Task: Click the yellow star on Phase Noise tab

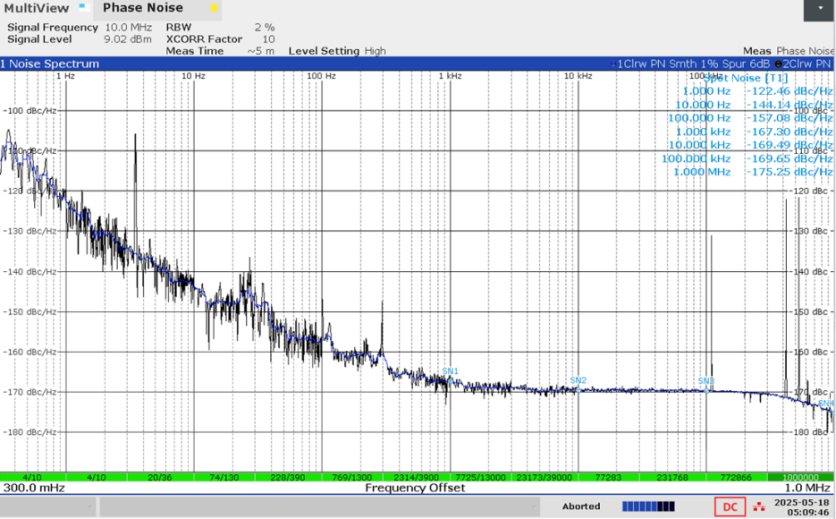Action: [x=213, y=8]
